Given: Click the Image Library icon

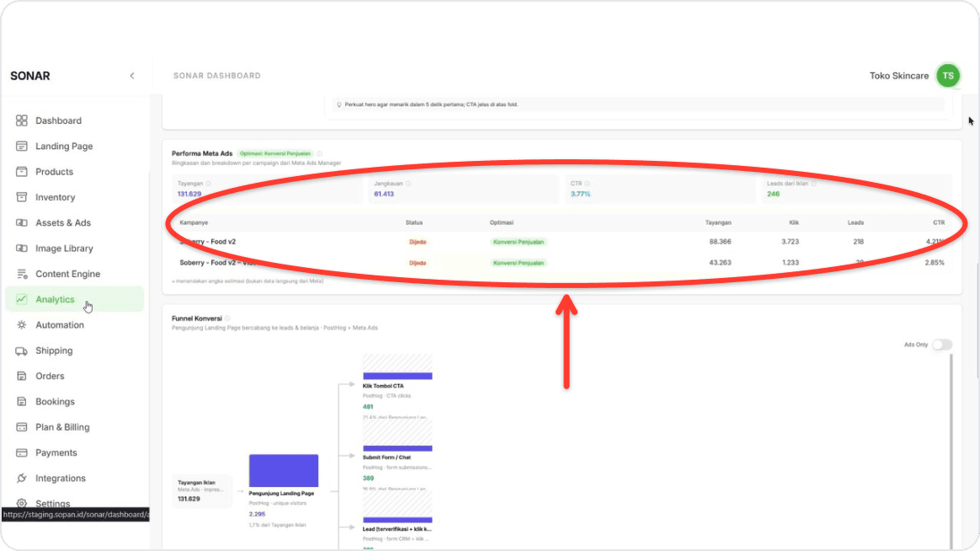Looking at the screenshot, I should [22, 249].
